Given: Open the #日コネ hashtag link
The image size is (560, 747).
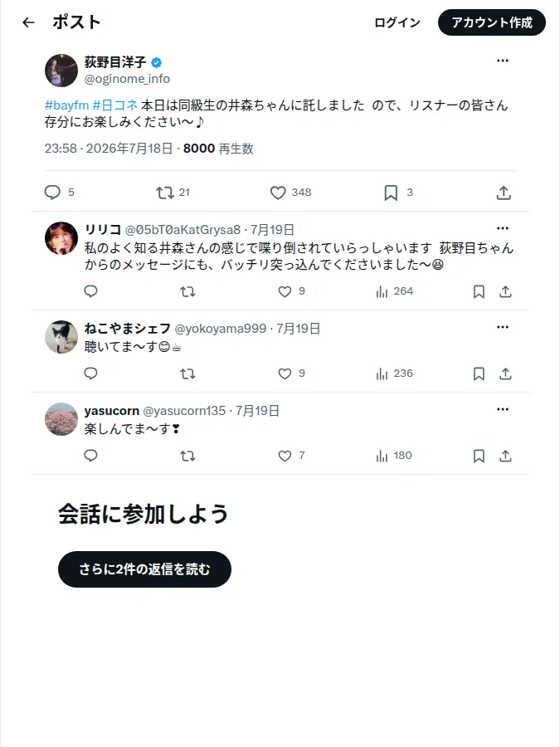Looking at the screenshot, I should pyautogui.click(x=115, y=105).
